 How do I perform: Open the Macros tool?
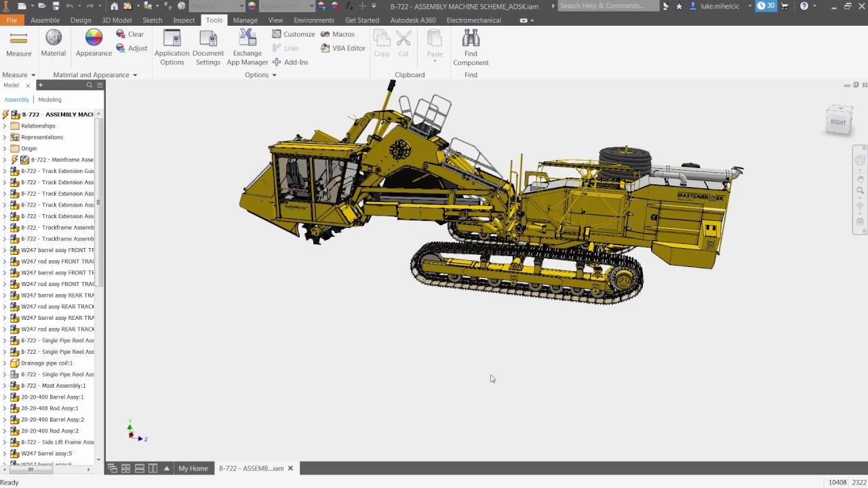coord(338,34)
